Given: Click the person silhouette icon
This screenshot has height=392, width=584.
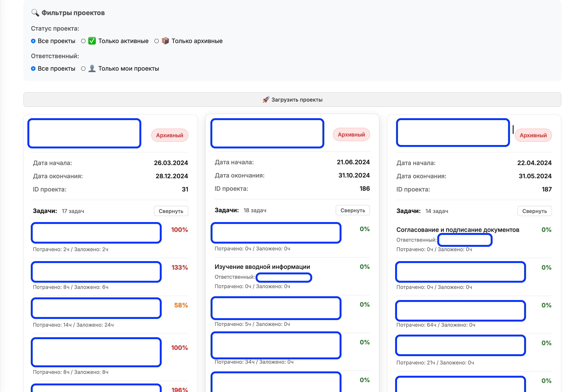Looking at the screenshot, I should click(x=92, y=69).
